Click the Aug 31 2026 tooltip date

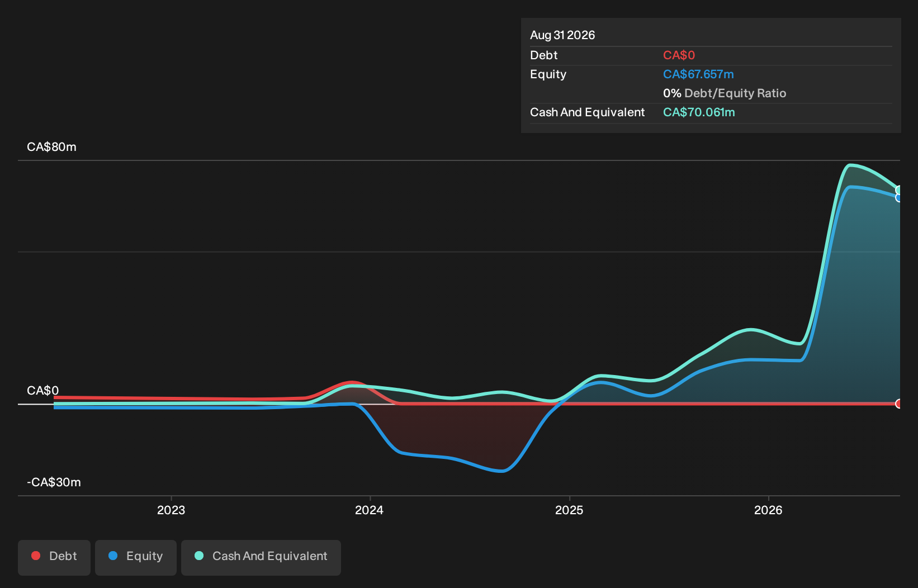pos(562,35)
